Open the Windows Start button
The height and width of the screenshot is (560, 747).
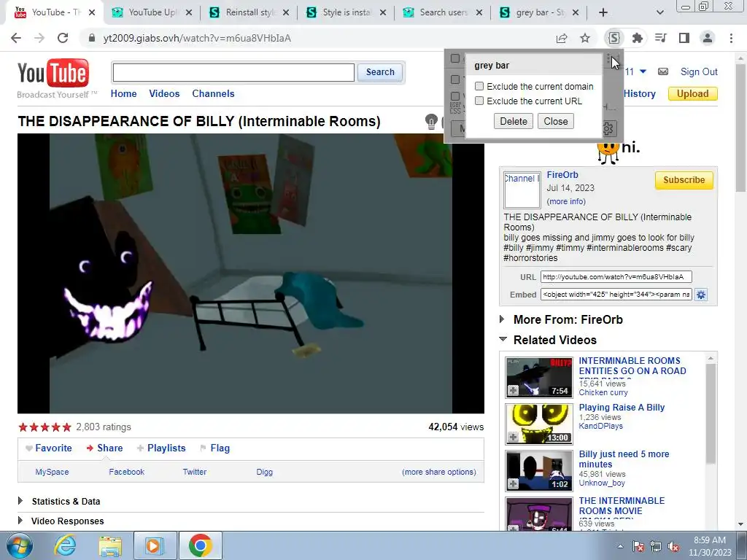pyautogui.click(x=20, y=545)
